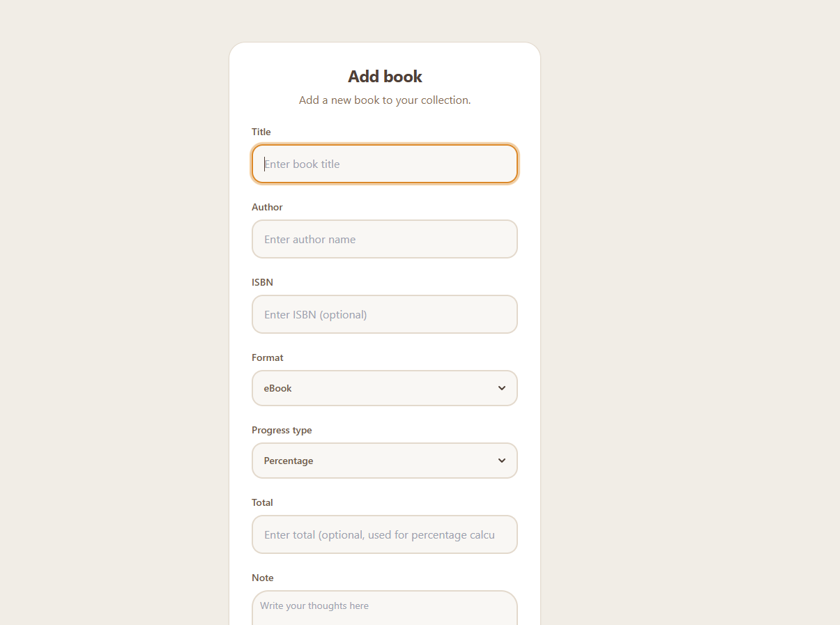Click the "Author" field label
The image size is (840, 625).
click(267, 207)
